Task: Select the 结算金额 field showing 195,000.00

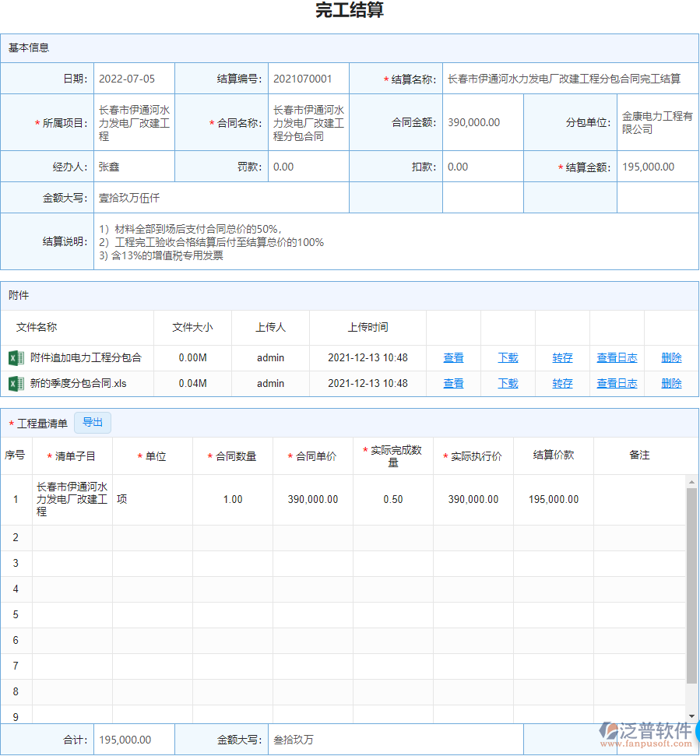Action: click(658, 167)
